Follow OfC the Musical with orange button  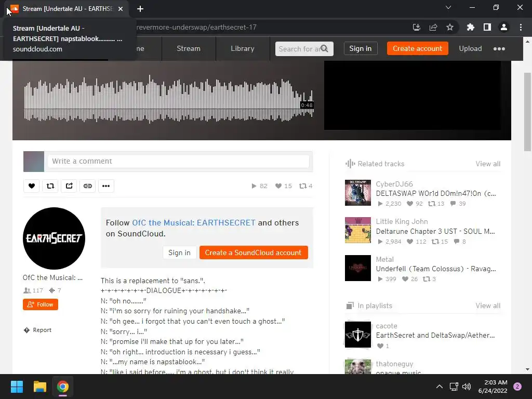pyautogui.click(x=41, y=304)
